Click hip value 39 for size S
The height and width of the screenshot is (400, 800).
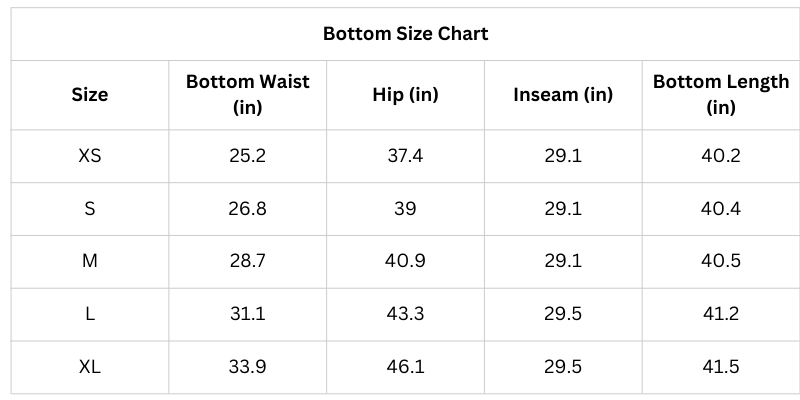(405, 209)
